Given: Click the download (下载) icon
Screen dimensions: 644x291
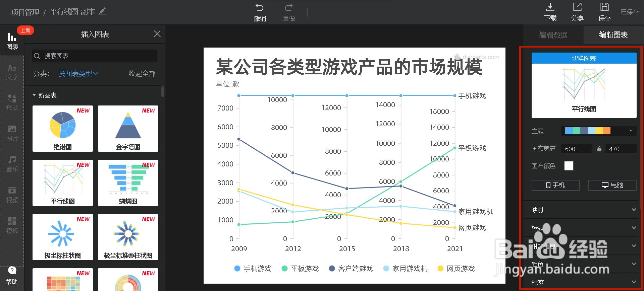Looking at the screenshot, I should [550, 7].
